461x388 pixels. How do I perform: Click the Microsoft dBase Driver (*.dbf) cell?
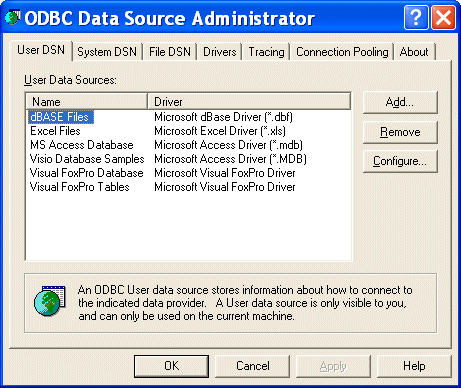[223, 117]
